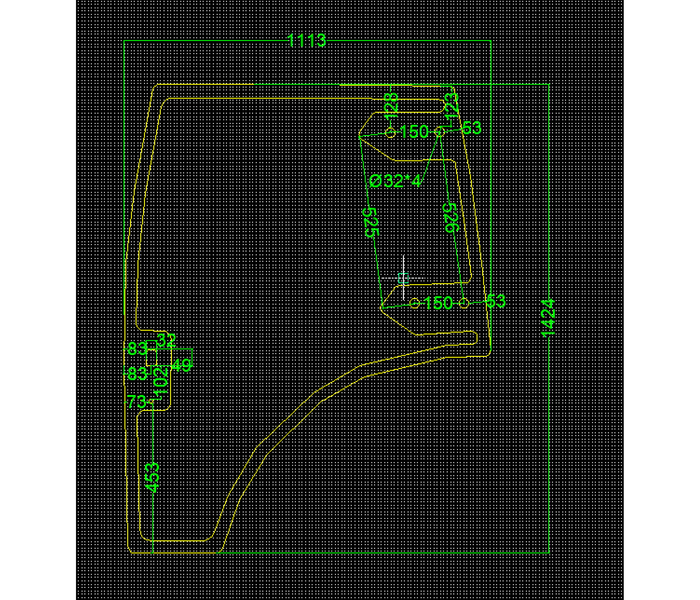Image resolution: width=700 pixels, height=600 pixels.
Task: Click the Ø32*4 hole annotation text
Action: 395,181
